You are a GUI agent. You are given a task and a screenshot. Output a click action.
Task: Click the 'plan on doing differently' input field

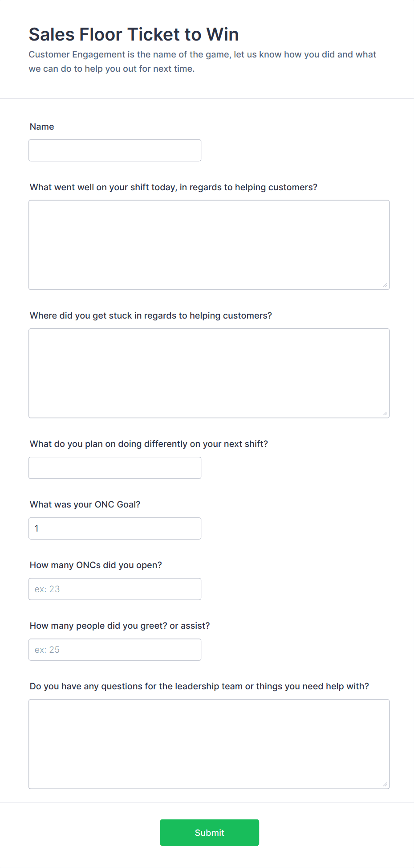point(114,467)
